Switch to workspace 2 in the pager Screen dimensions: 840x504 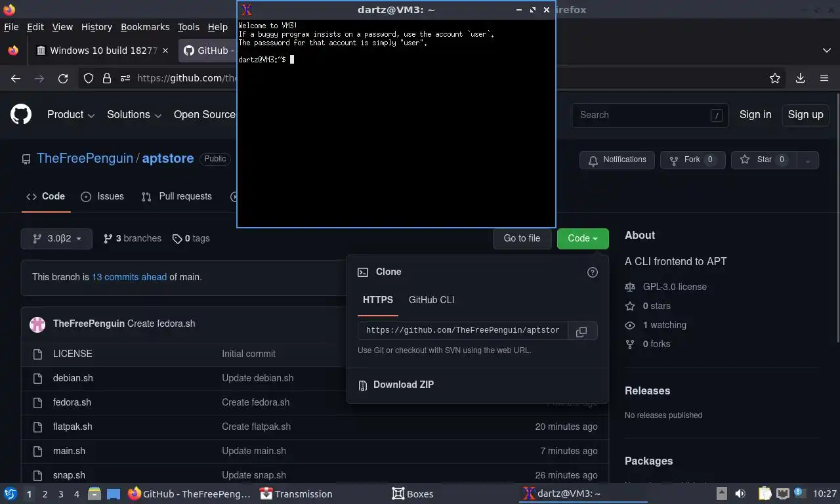tap(45, 494)
